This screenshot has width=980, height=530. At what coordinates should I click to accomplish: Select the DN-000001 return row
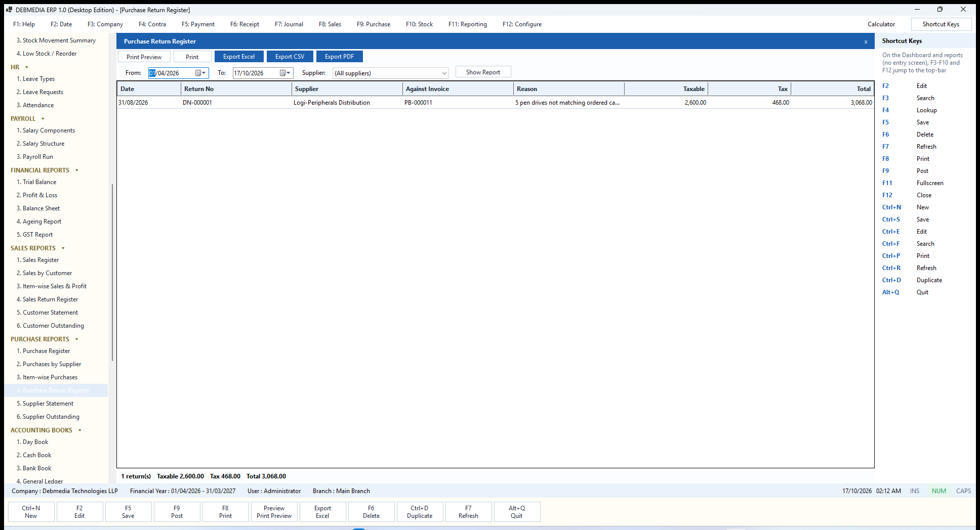click(495, 103)
